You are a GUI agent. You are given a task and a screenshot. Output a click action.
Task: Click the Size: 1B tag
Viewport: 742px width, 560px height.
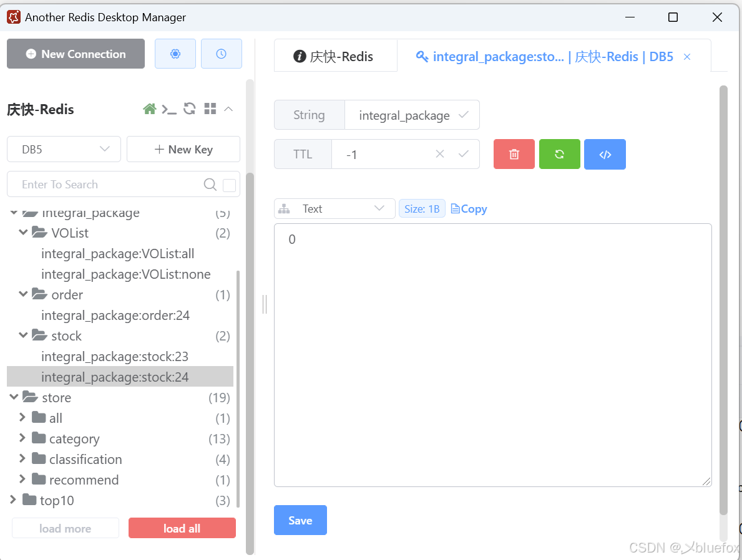(x=422, y=208)
